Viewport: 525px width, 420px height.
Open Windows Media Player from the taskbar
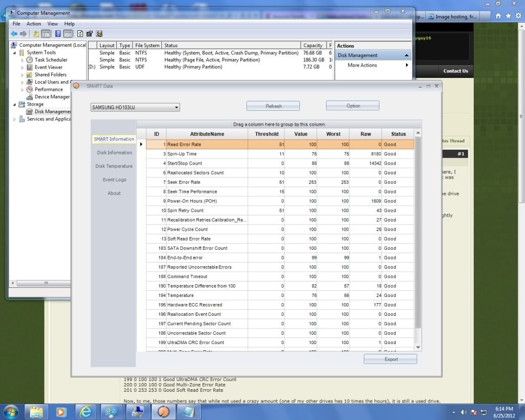[60, 412]
